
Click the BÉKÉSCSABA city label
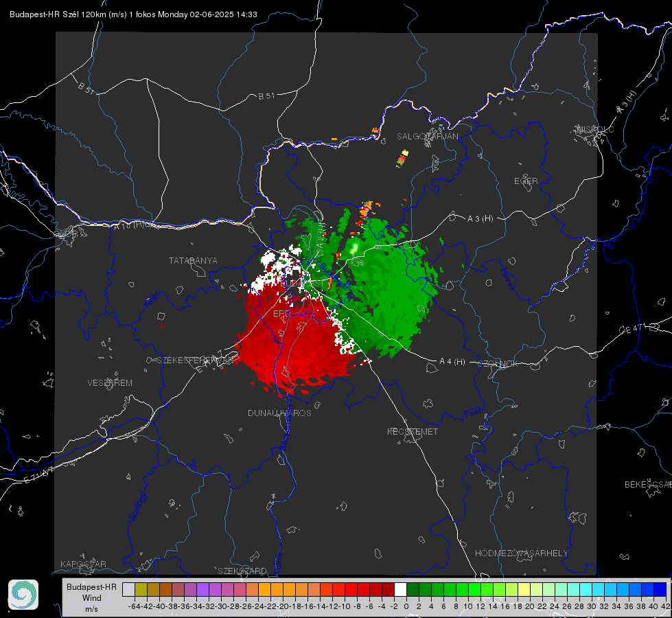coord(648,485)
